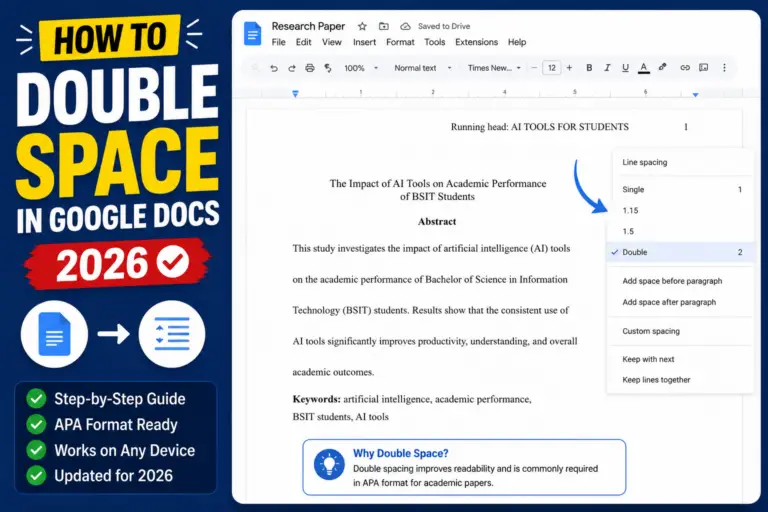Click the line spacing icon in white circle
The height and width of the screenshot is (512, 768).
point(171,334)
